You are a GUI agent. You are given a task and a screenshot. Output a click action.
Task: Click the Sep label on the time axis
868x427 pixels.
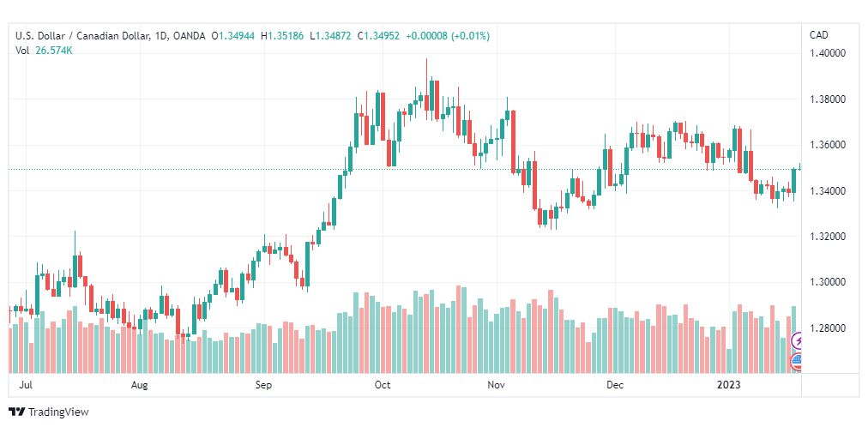(264, 384)
